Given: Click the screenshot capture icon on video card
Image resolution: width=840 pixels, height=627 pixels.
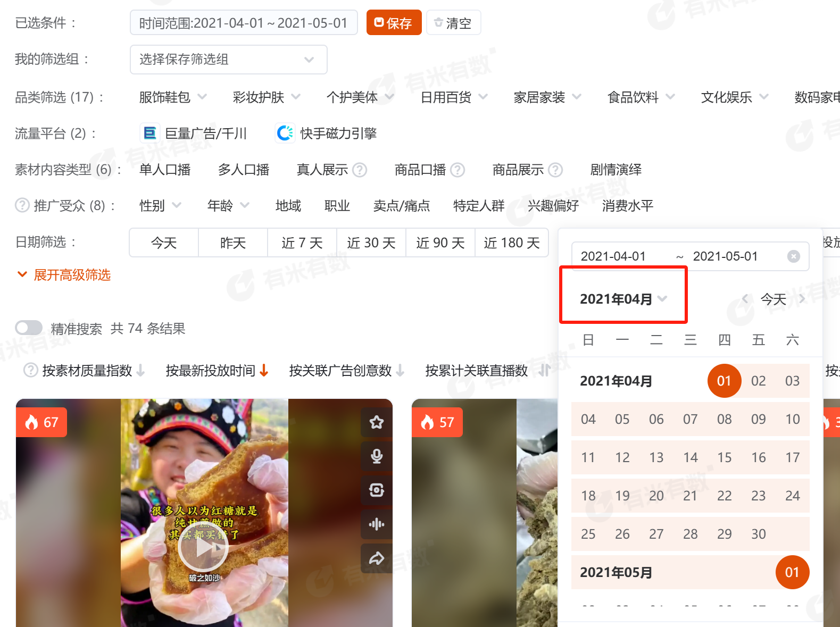Looking at the screenshot, I should [x=377, y=490].
